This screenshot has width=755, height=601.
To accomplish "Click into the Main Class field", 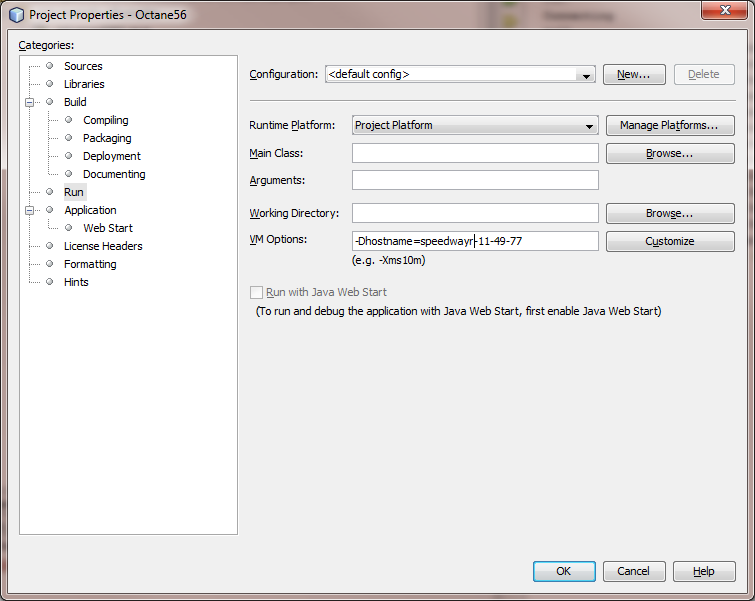I will tap(475, 153).
